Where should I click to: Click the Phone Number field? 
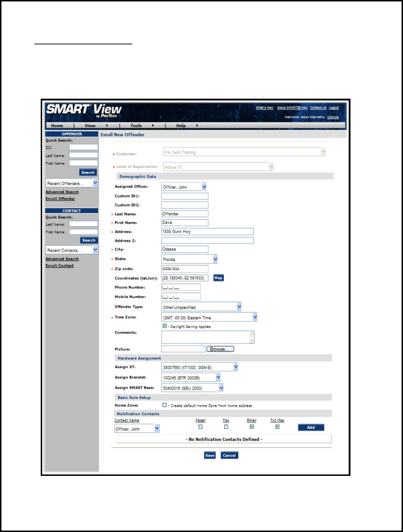181,287
